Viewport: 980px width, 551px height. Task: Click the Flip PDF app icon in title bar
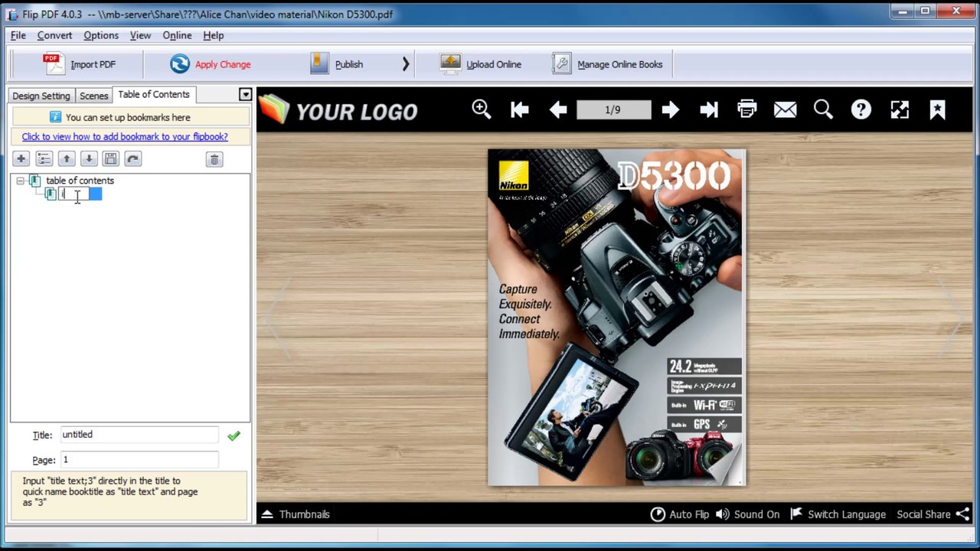click(12, 14)
